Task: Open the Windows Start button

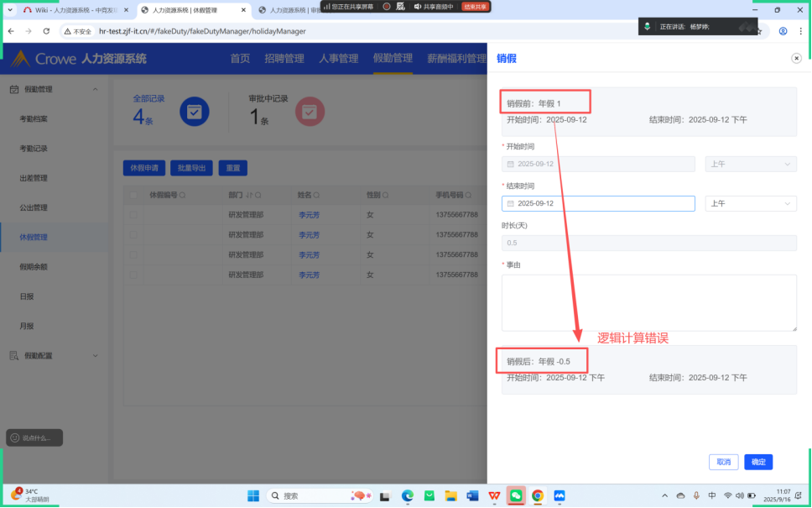Action: tap(253, 495)
